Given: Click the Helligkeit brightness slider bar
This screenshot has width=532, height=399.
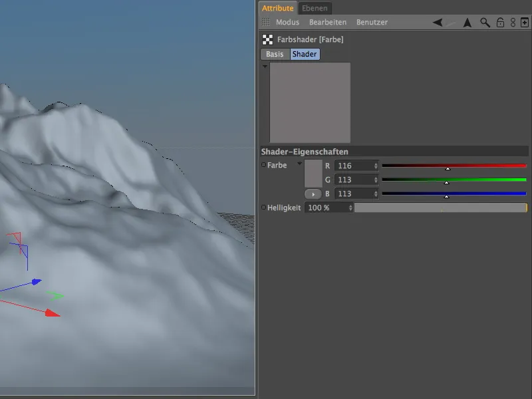Looking at the screenshot, I should click(x=441, y=207).
